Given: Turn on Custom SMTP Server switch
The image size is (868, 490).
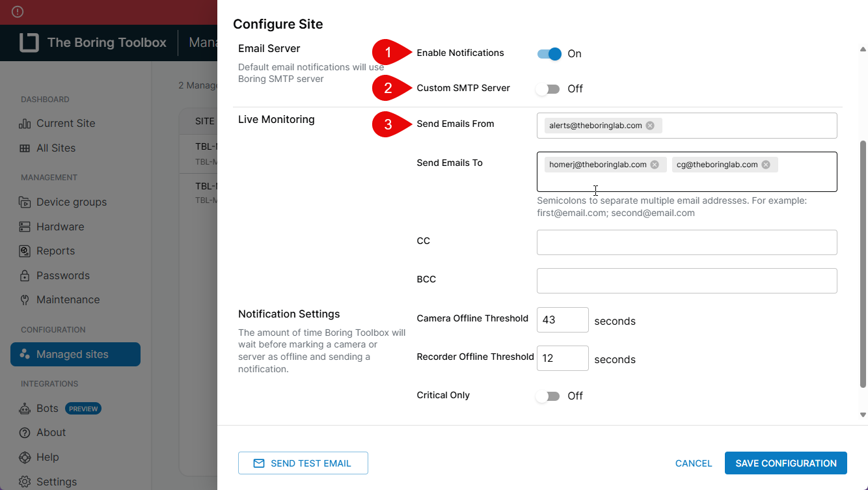Looking at the screenshot, I should pyautogui.click(x=548, y=89).
